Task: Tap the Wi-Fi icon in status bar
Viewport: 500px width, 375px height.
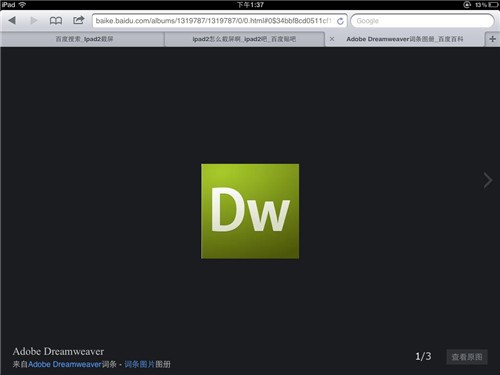Action: point(22,5)
